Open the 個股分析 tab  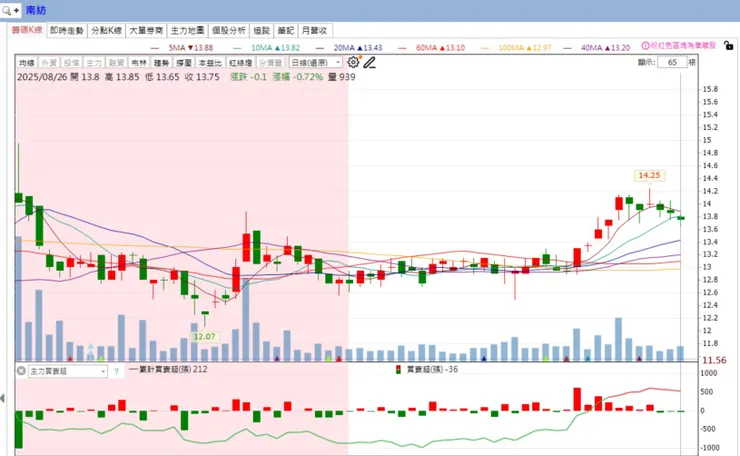pos(228,31)
